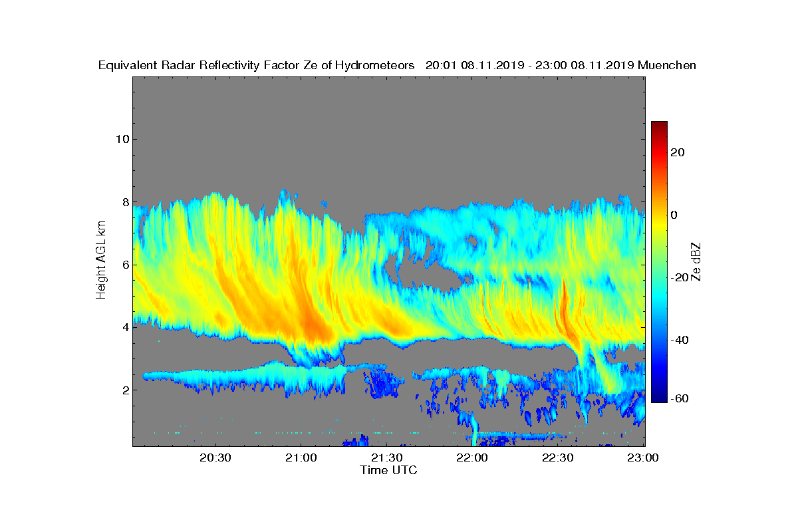Click the '22:30' time tick label
Screen dimensions: 798x532
click(559, 458)
